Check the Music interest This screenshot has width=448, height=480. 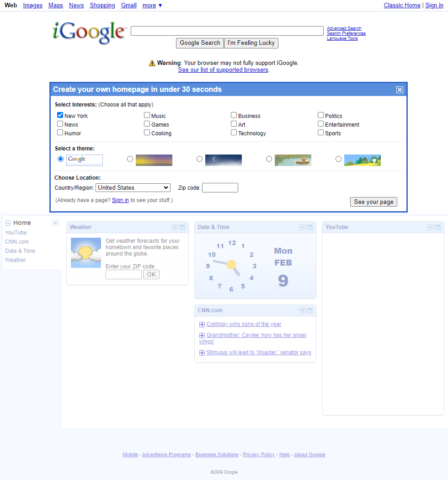click(x=147, y=115)
